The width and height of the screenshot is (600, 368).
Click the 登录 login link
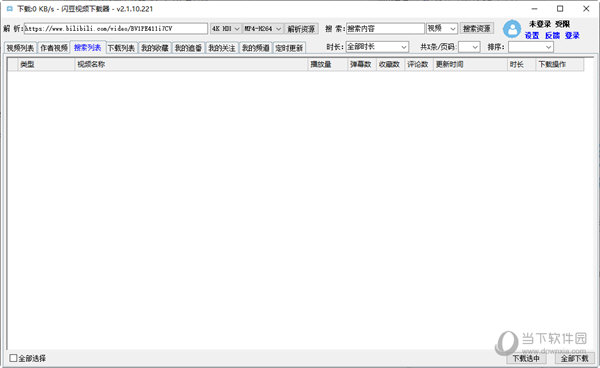[x=572, y=36]
